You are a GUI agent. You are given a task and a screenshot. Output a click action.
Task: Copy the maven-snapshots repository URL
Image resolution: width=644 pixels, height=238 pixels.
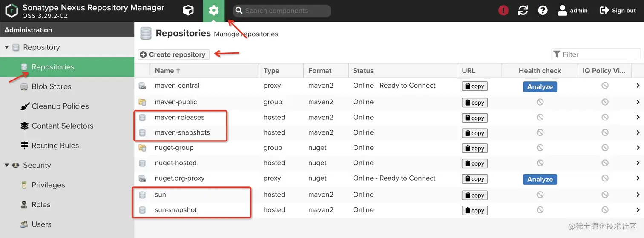[x=474, y=133]
